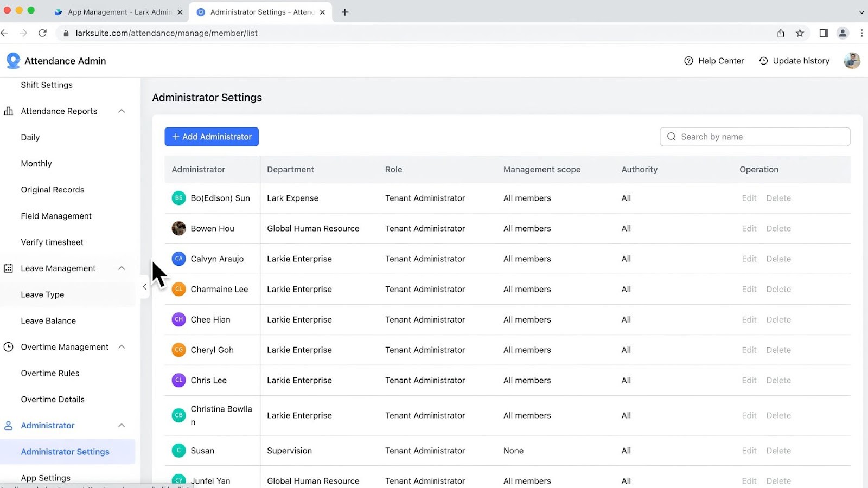Open the Help Center
The height and width of the screenshot is (488, 868).
pyautogui.click(x=713, y=61)
